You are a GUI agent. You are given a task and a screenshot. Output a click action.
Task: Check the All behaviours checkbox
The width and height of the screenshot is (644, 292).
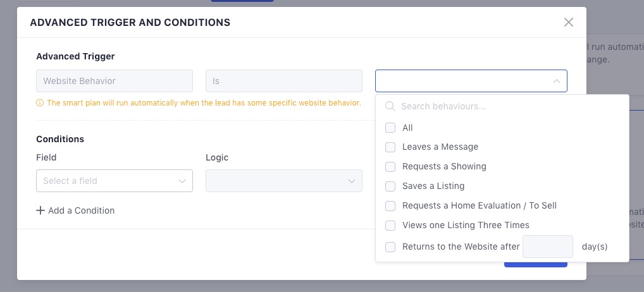390,128
